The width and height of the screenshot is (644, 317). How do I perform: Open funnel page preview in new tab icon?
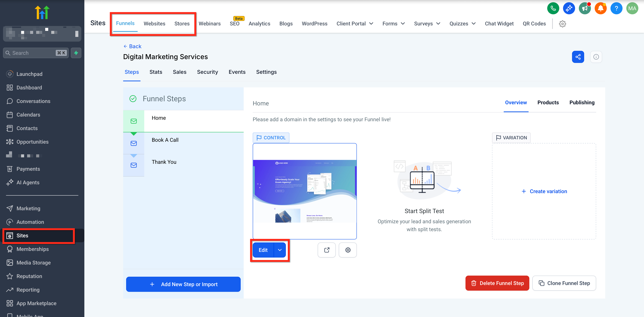point(327,250)
